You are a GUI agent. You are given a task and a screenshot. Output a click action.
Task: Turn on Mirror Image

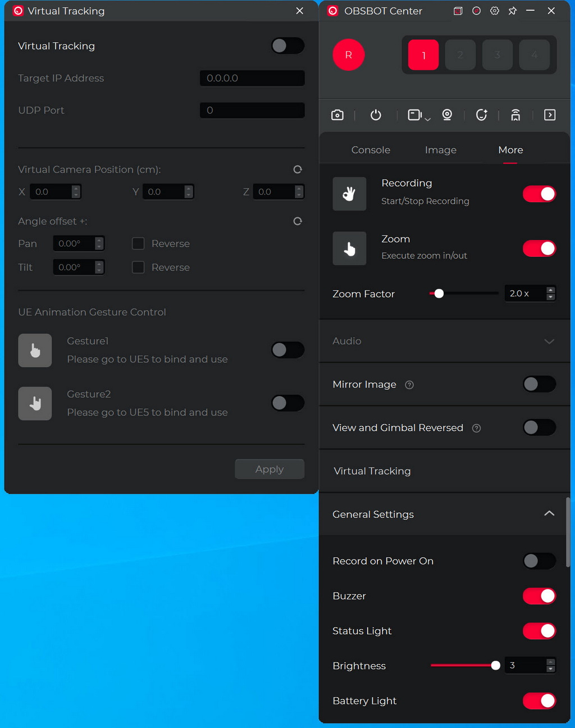pos(539,384)
